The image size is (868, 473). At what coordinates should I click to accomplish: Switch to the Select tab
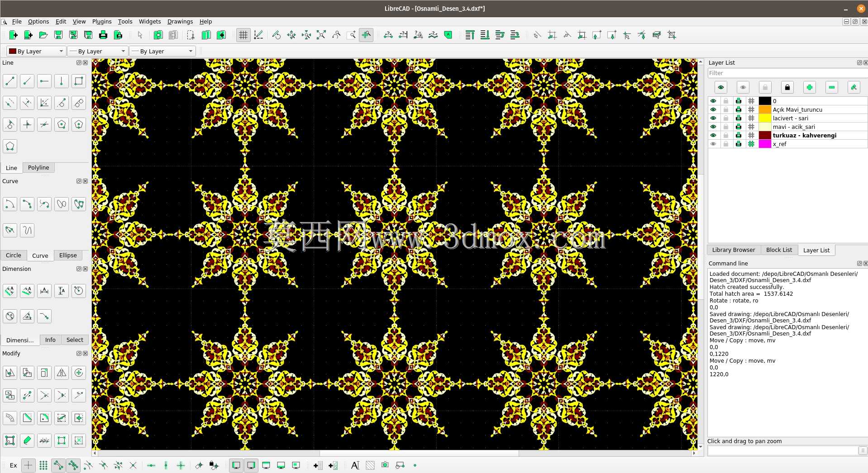point(75,340)
